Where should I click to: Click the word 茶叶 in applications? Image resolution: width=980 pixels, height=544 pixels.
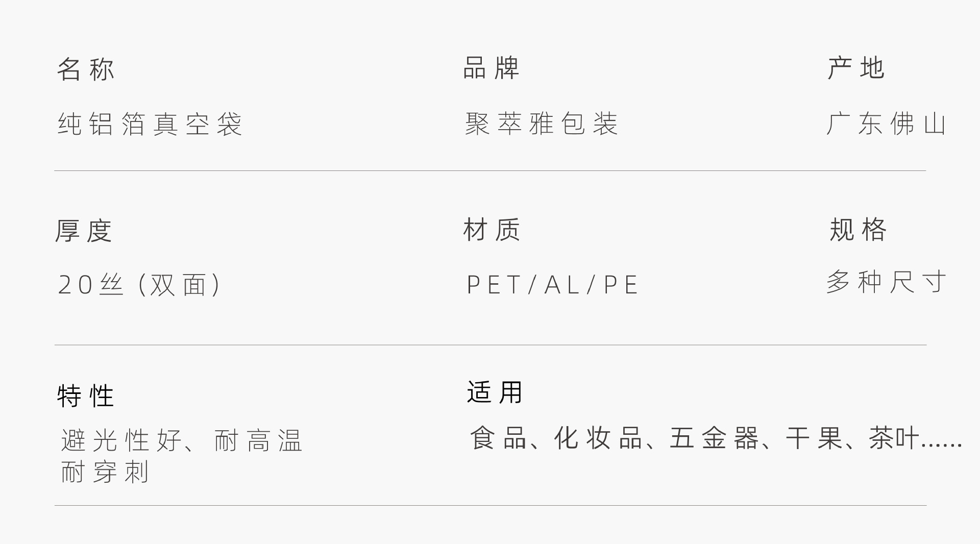[x=894, y=438]
